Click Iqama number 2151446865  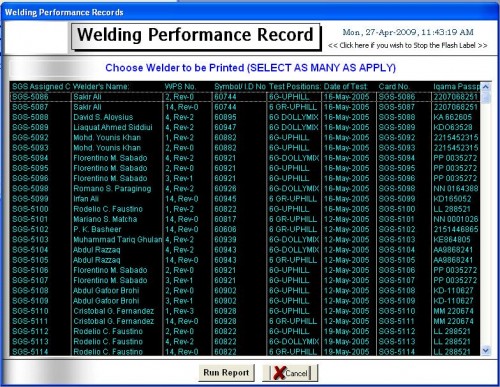[x=456, y=229]
